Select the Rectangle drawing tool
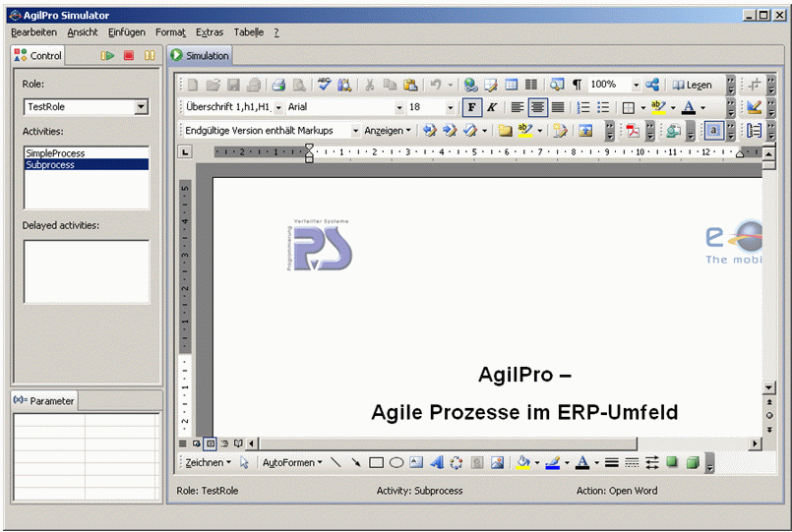The height and width of the screenshot is (532, 792). tap(376, 462)
